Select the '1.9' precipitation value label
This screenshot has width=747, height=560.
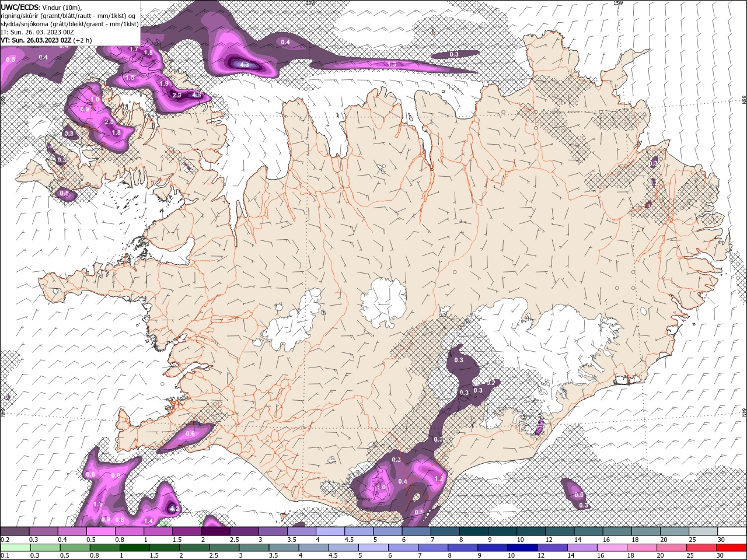pyautogui.click(x=165, y=84)
